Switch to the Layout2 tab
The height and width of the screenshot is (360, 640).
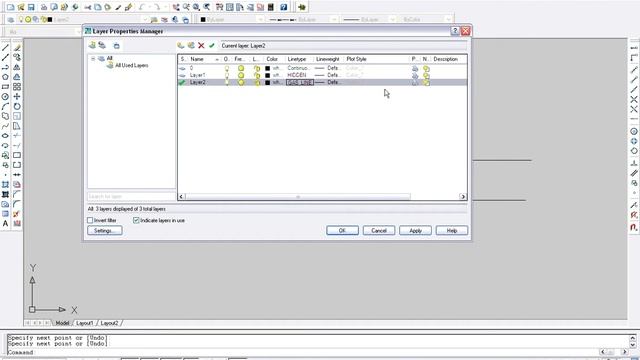[109, 323]
